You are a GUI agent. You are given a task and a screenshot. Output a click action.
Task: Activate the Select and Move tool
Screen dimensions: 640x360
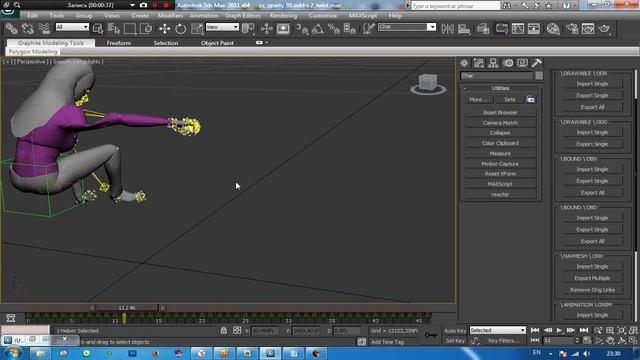pyautogui.click(x=164, y=29)
